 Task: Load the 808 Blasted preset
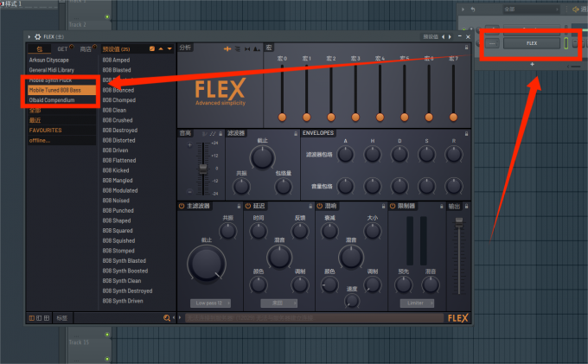117,70
